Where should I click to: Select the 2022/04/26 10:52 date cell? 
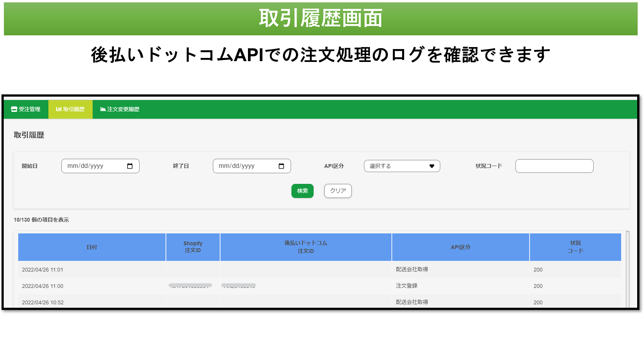(x=92, y=302)
